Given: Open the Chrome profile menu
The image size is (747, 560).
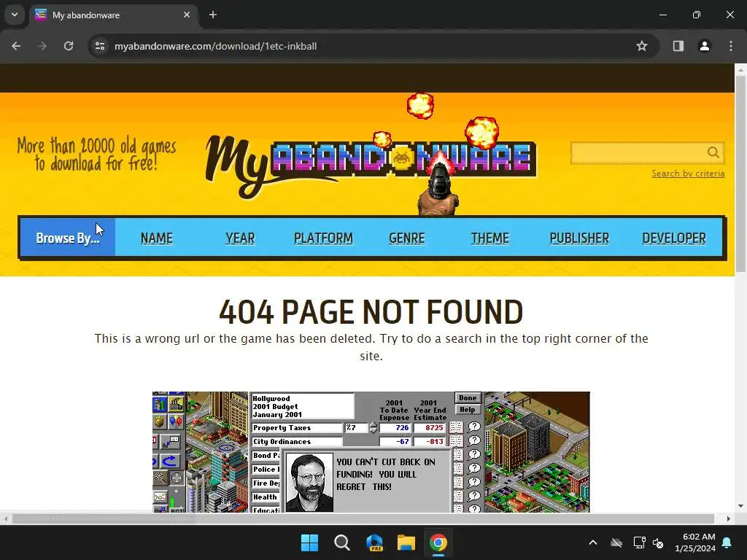Looking at the screenshot, I should (x=704, y=46).
